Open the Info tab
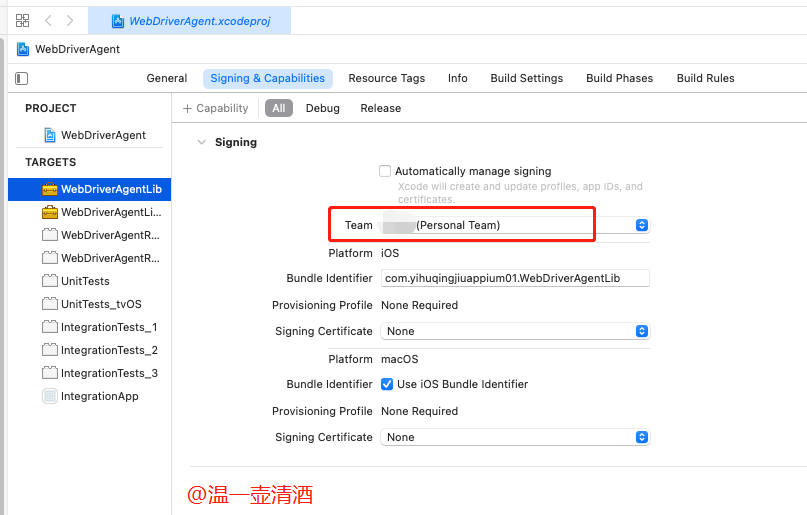 [x=458, y=78]
